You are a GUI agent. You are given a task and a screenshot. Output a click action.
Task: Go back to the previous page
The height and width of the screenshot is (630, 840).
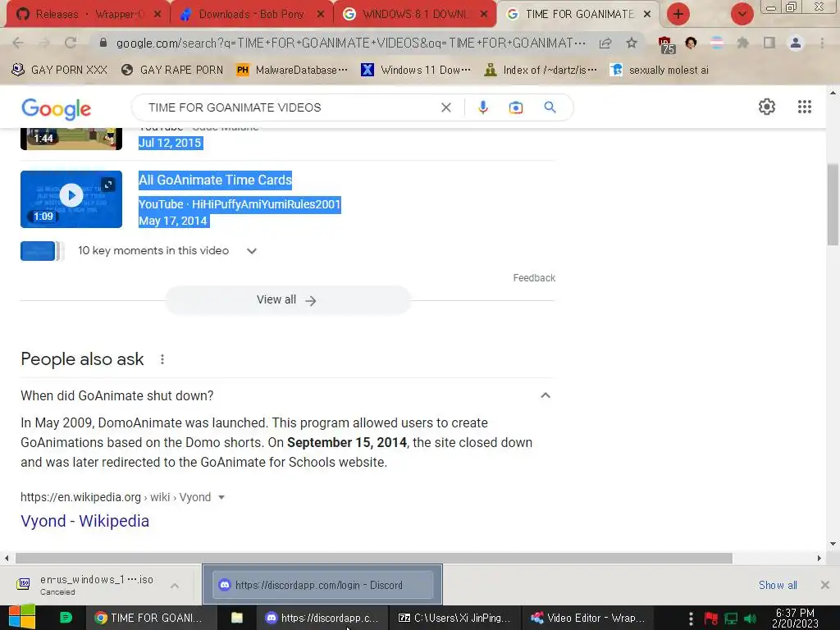coord(18,43)
